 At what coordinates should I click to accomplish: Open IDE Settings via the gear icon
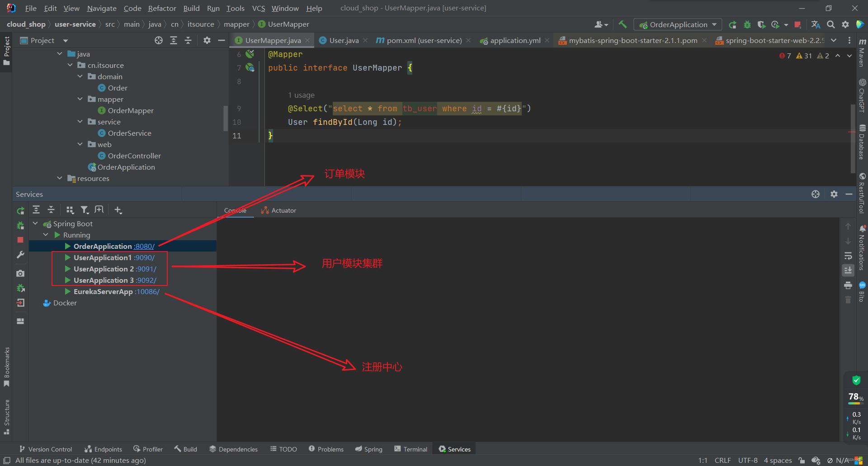click(x=845, y=24)
